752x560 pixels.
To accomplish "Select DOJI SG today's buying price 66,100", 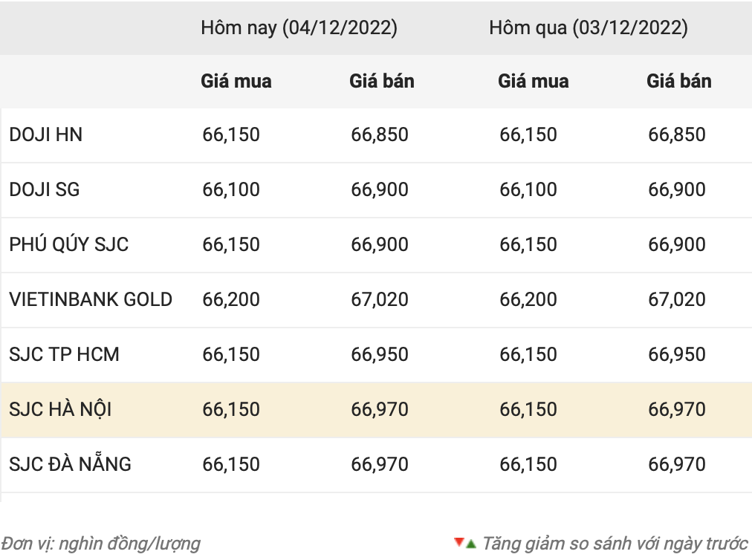I will click(x=231, y=189).
